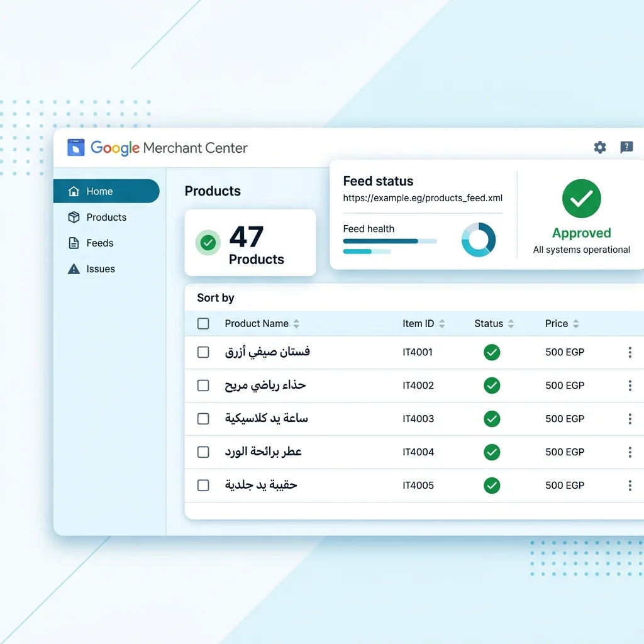
Task: Click the 500 EGP price for IT4004
Action: [x=565, y=452]
